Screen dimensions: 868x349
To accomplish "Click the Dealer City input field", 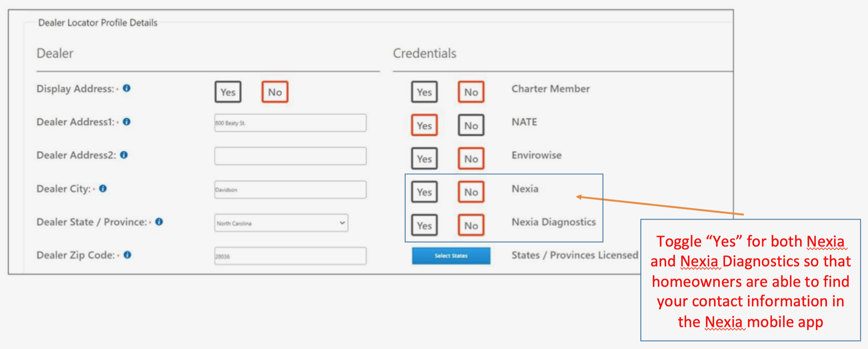I will (290, 189).
